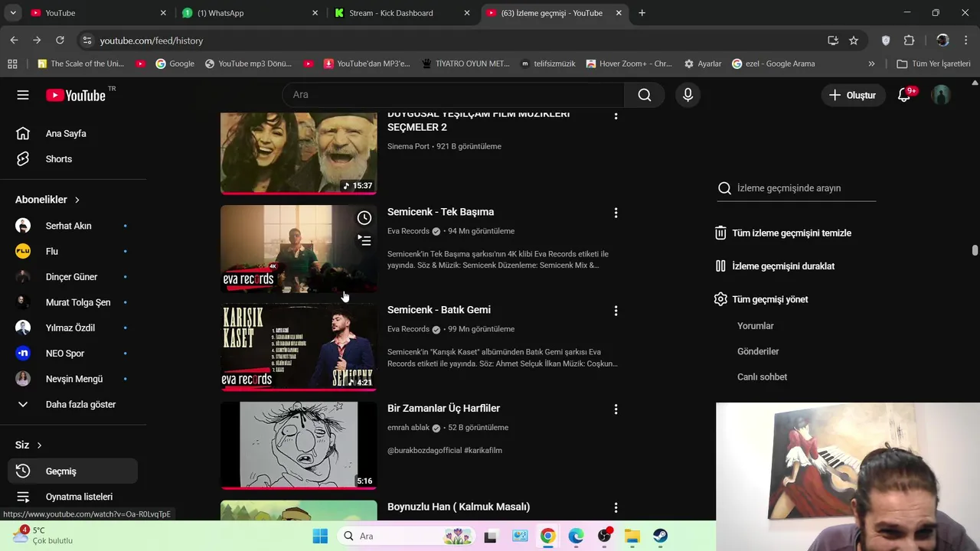Viewport: 980px width, 551px height.
Task: Toggle İzleme geçmişini duraklat
Action: pos(775,266)
